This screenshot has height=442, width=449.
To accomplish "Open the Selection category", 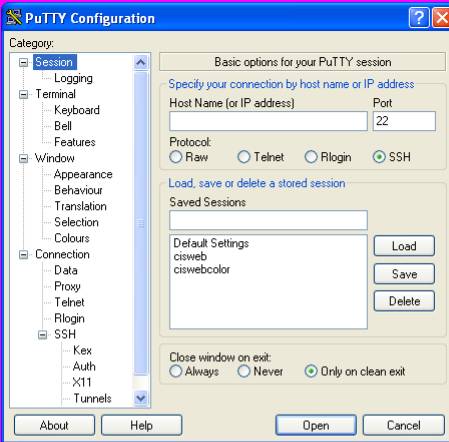I will [76, 222].
